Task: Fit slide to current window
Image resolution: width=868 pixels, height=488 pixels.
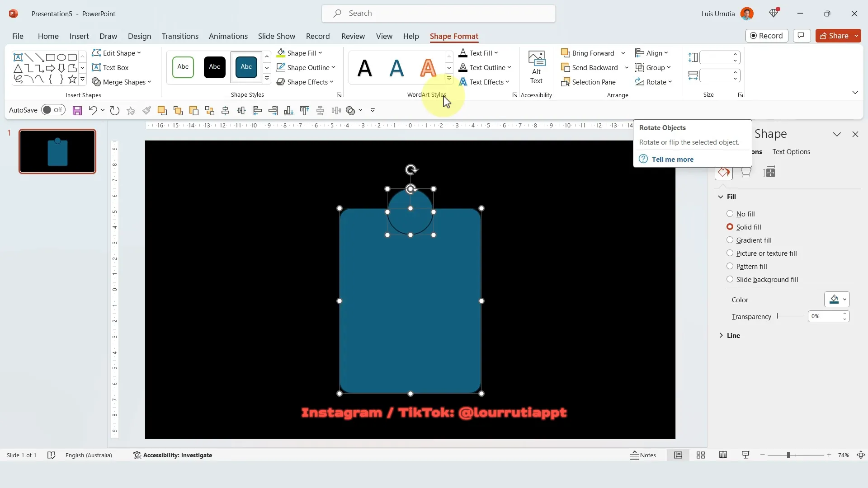Action: (x=861, y=455)
